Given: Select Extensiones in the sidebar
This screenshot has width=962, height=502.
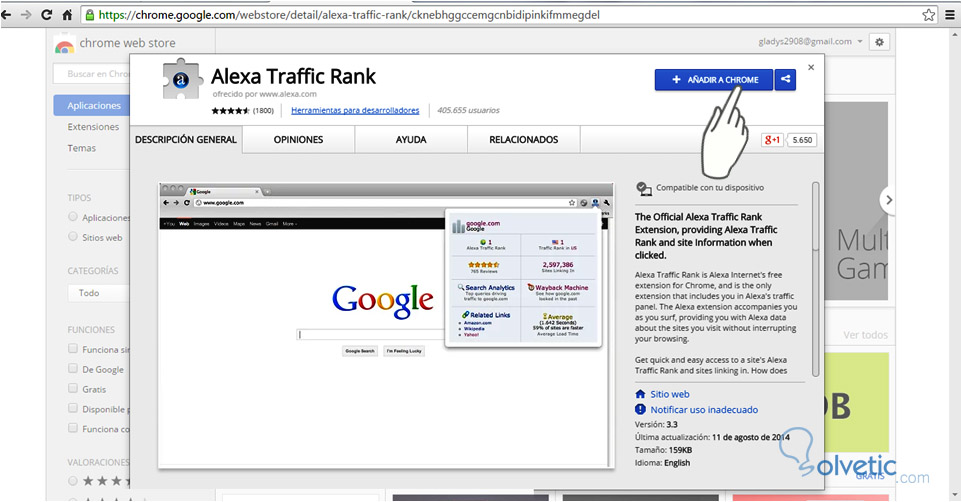Looking at the screenshot, I should (x=93, y=126).
